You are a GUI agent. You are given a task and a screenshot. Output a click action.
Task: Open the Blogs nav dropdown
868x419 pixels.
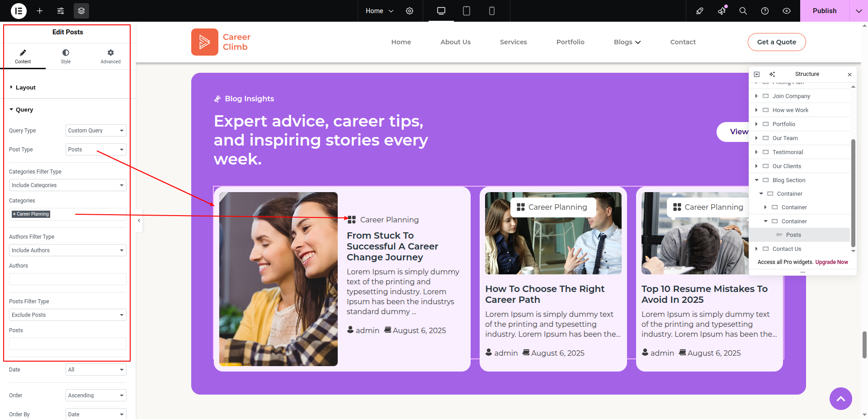(627, 42)
